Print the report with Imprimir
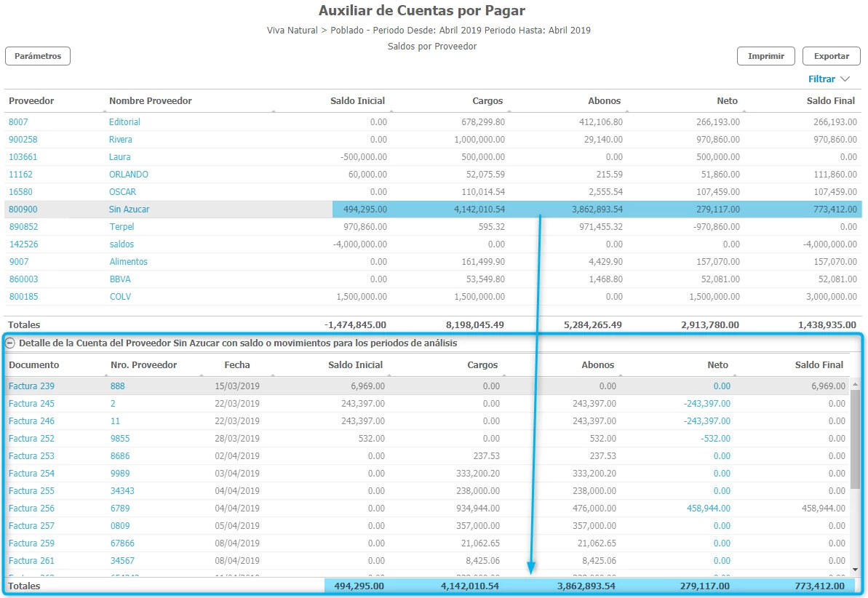The width and height of the screenshot is (868, 598). coord(765,56)
